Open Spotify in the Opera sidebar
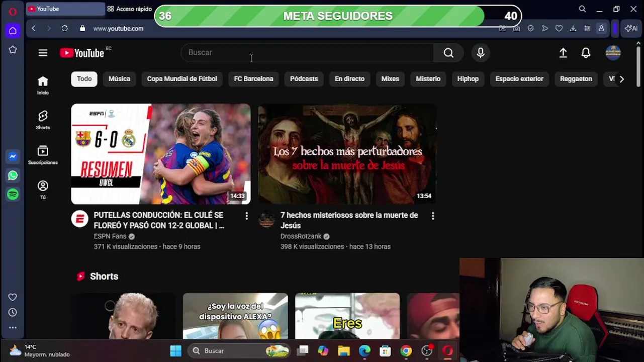The width and height of the screenshot is (644, 362). coord(13,194)
